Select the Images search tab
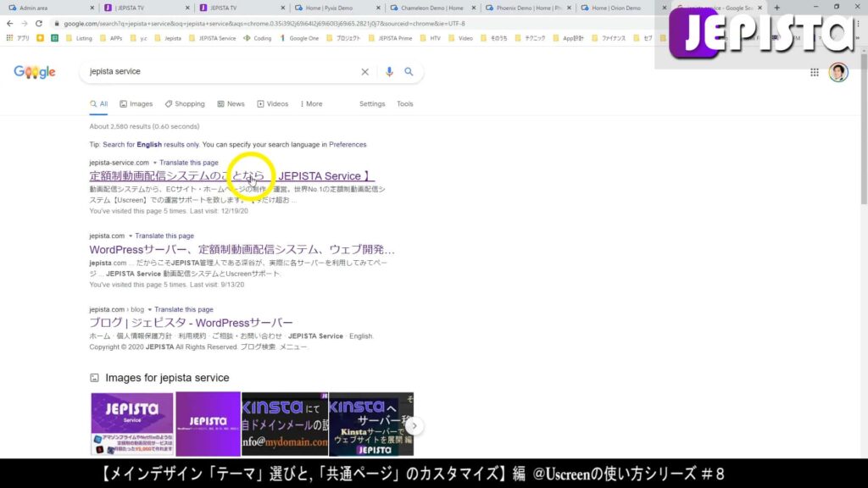Image resolution: width=868 pixels, height=488 pixels. (136, 104)
